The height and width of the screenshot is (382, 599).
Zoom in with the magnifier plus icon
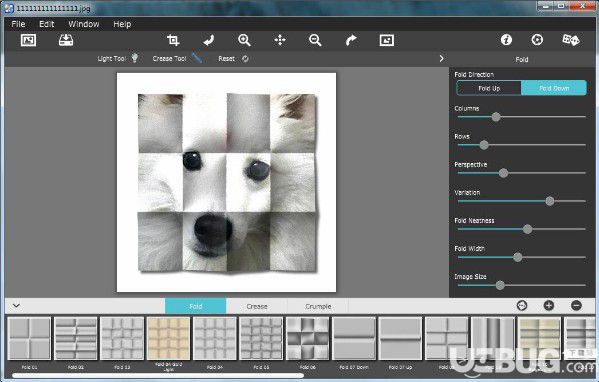pos(244,40)
